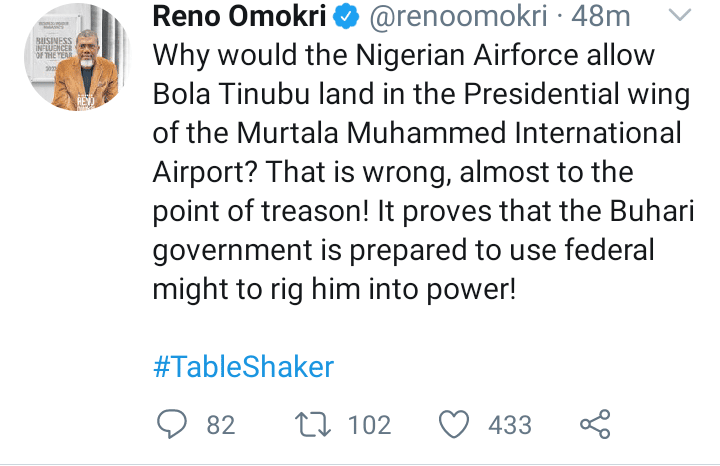This screenshot has height=466, width=720.
Task: Click the word "treason!" in the tweet
Action: click(x=314, y=210)
